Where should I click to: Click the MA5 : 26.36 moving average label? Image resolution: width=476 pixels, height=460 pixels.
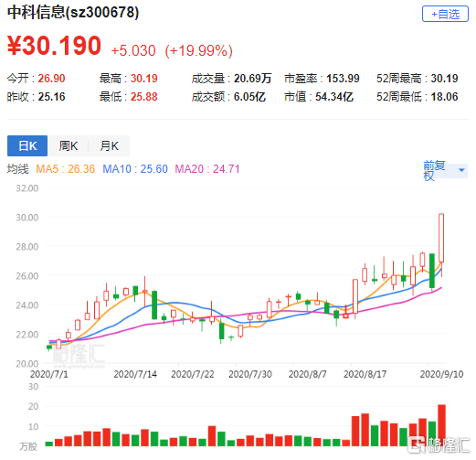pyautogui.click(x=65, y=169)
